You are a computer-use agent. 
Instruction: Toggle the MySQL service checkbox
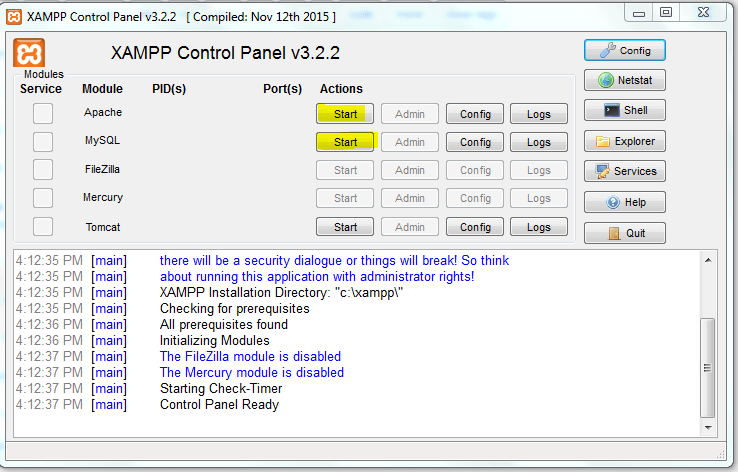[x=42, y=142]
